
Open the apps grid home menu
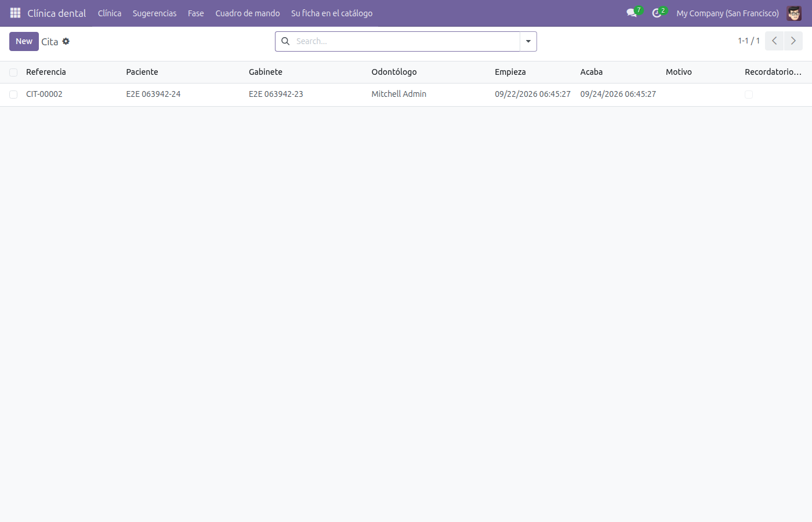tap(15, 13)
